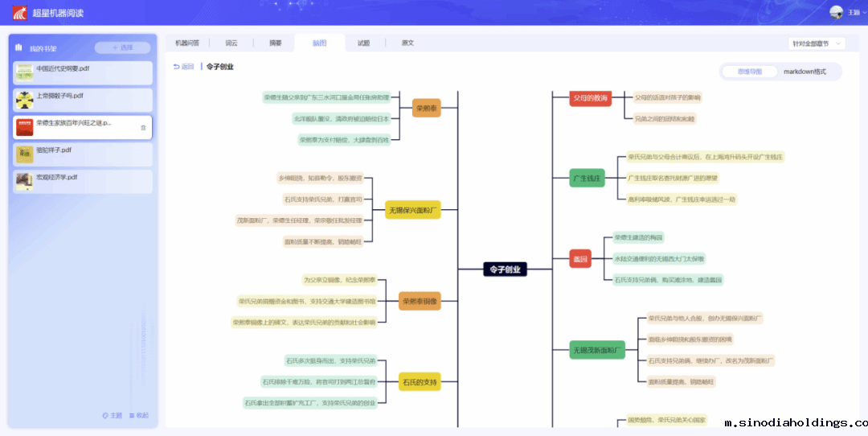Open the 针对全部章节 chapter dropdown
Image resolution: width=868 pixels, height=436 pixels.
[x=817, y=43]
